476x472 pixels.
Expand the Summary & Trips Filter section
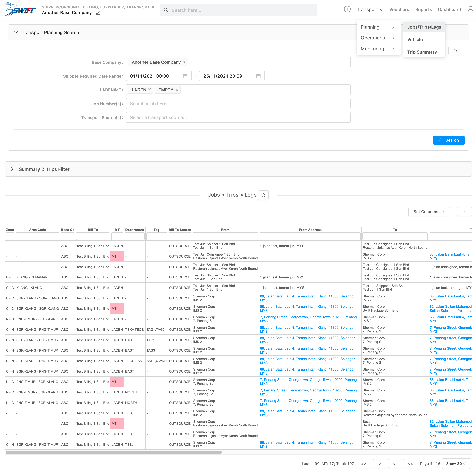tap(13, 169)
